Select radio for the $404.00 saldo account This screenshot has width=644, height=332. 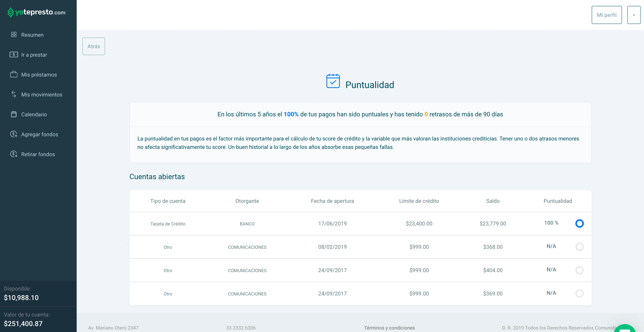coord(579,270)
